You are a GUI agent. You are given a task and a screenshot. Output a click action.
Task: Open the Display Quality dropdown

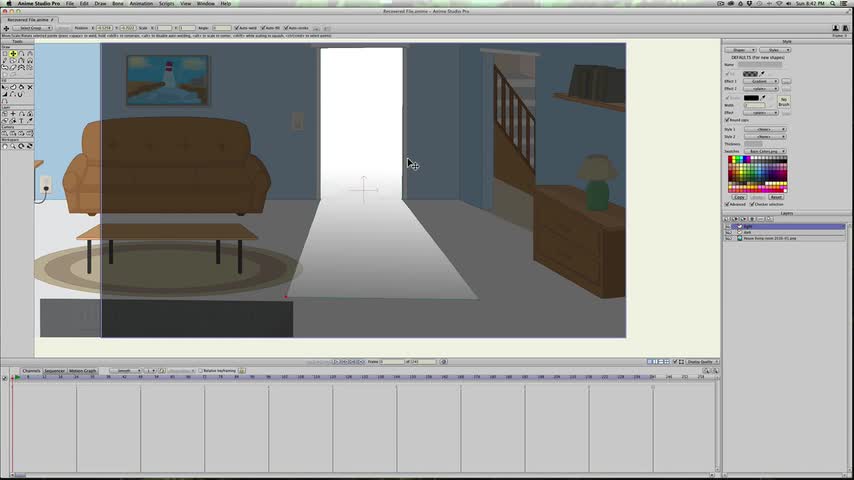[702, 362]
